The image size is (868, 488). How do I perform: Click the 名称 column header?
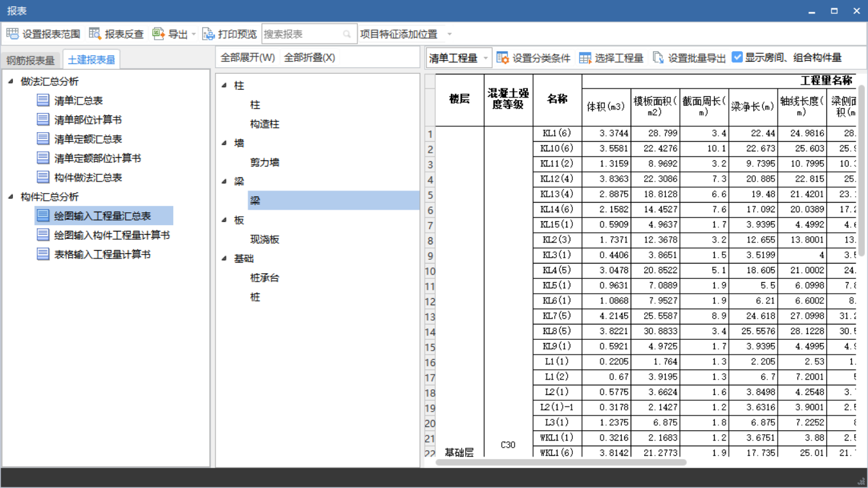(x=557, y=100)
